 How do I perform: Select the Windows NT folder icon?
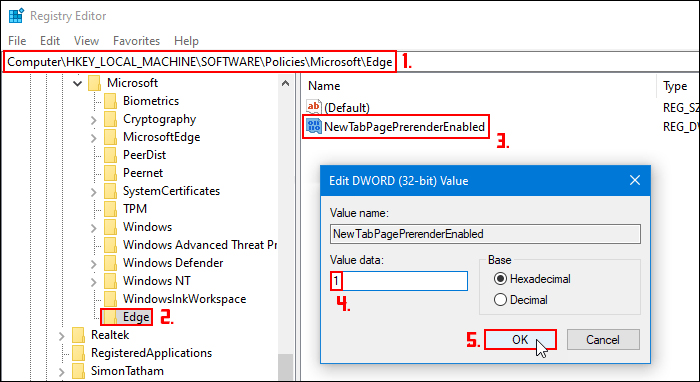[110, 281]
